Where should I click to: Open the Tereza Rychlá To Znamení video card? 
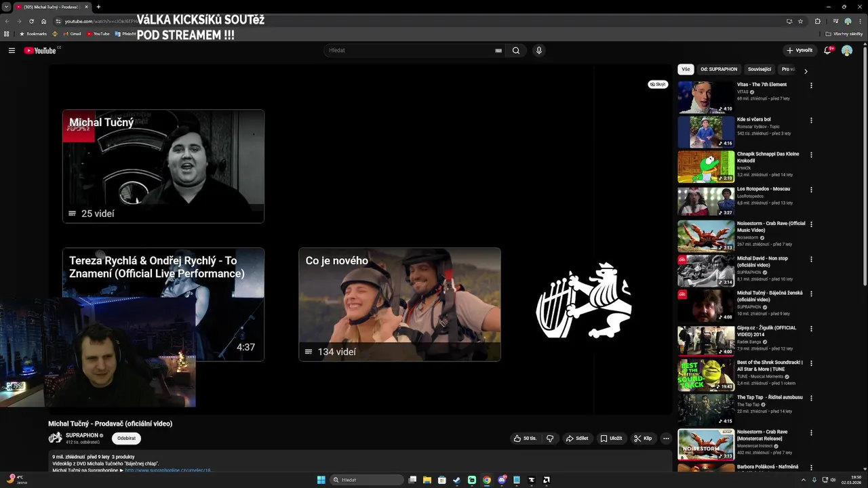163,304
